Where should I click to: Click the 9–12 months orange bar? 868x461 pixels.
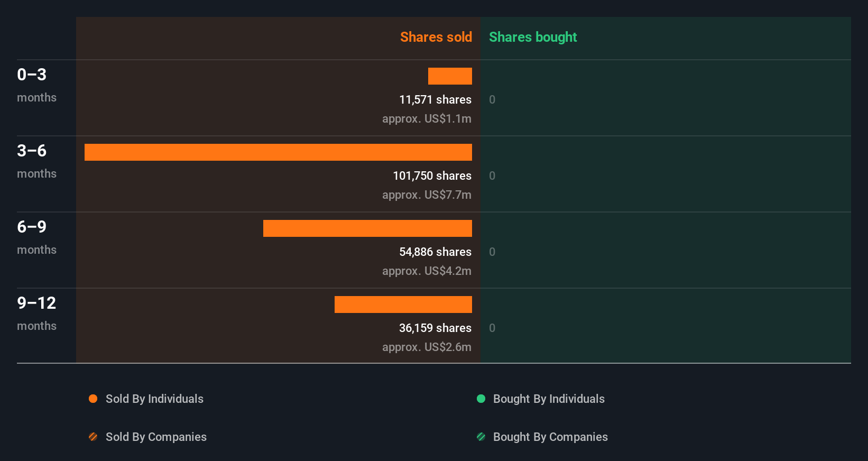click(x=403, y=305)
